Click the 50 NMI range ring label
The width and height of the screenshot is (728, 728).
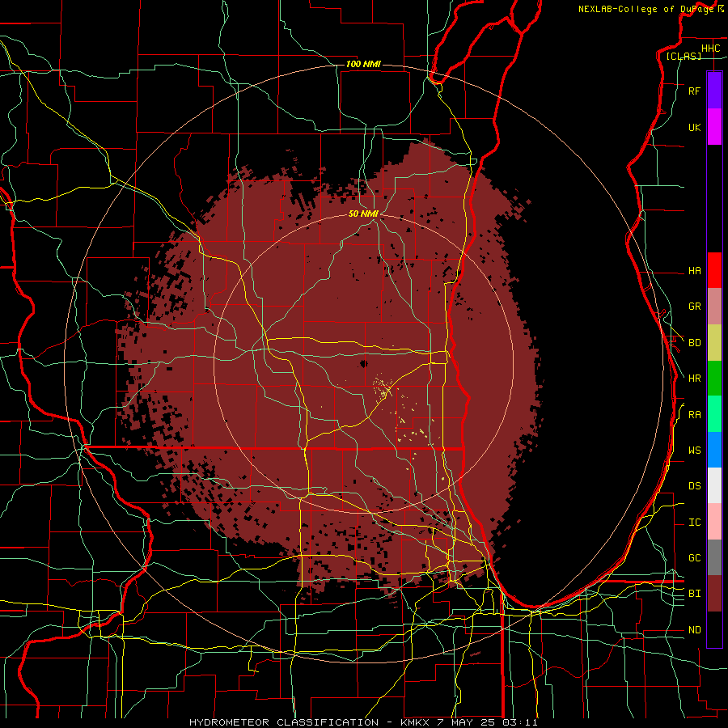[x=363, y=214]
